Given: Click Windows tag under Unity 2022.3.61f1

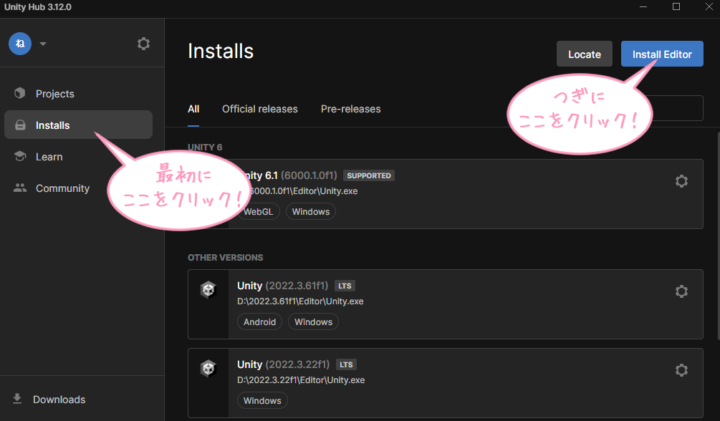Looking at the screenshot, I should click(313, 322).
